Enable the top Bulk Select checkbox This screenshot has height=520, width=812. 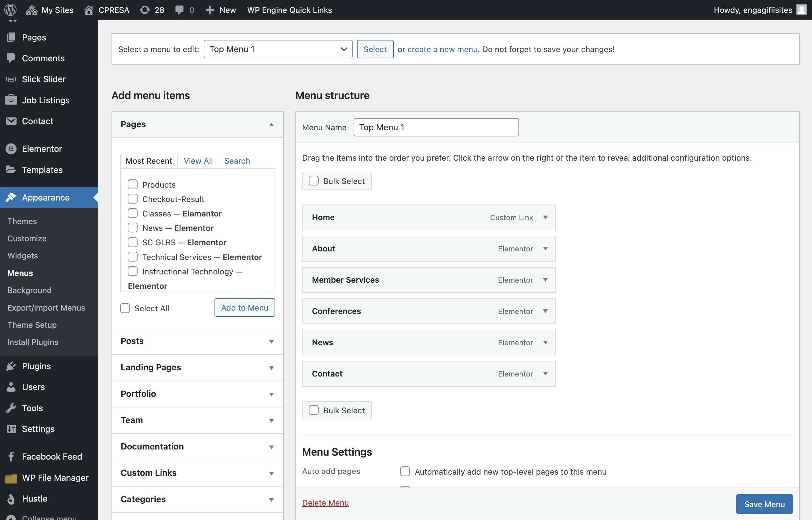point(314,181)
